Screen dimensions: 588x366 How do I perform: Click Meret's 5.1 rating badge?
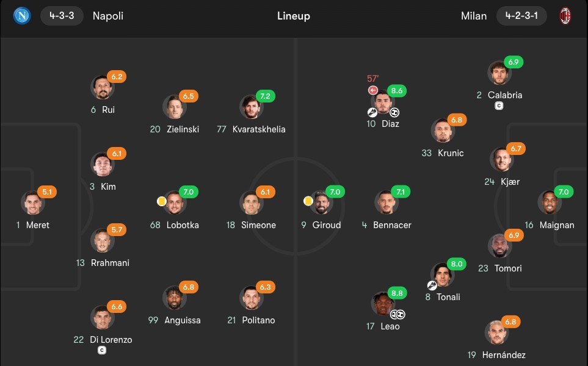point(48,192)
